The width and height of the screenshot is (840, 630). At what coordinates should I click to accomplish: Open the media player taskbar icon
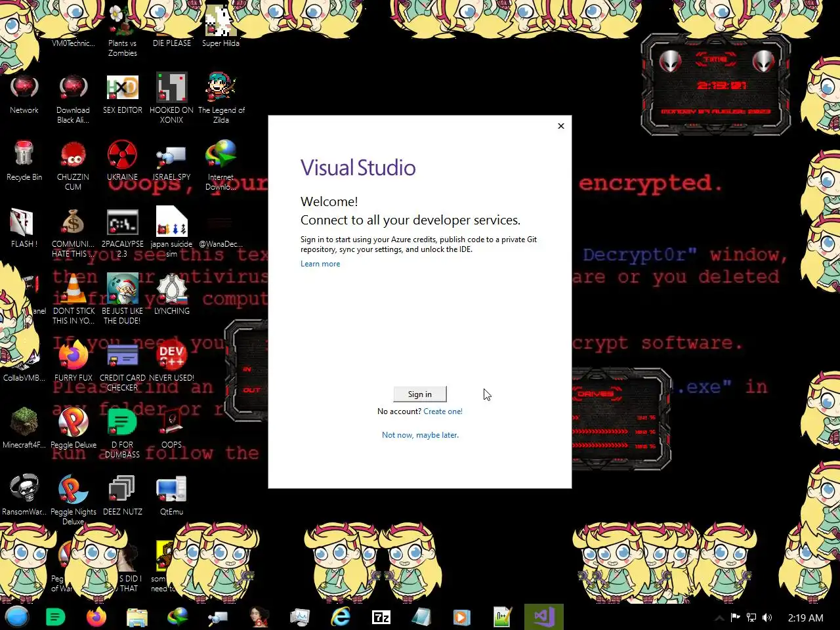click(462, 617)
